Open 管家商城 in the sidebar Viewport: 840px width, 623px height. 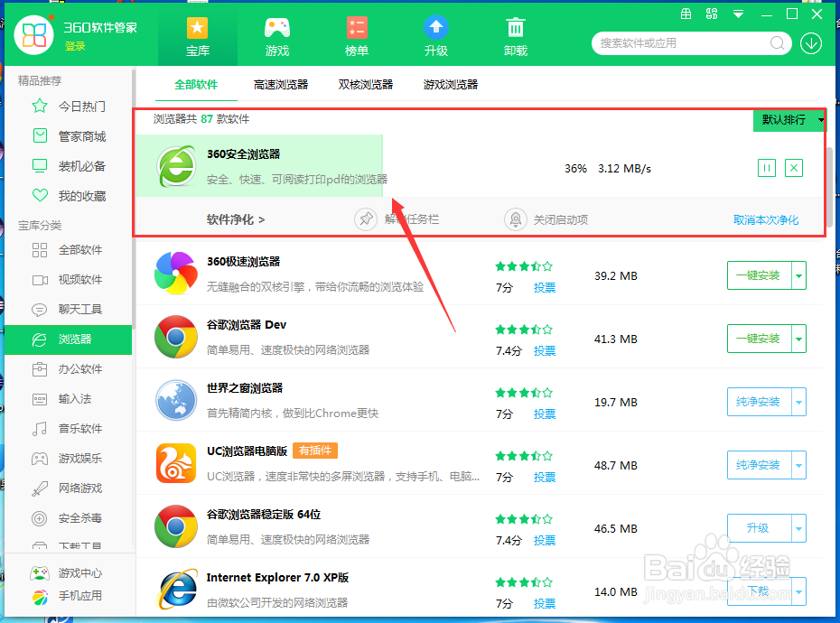pyautogui.click(x=69, y=136)
